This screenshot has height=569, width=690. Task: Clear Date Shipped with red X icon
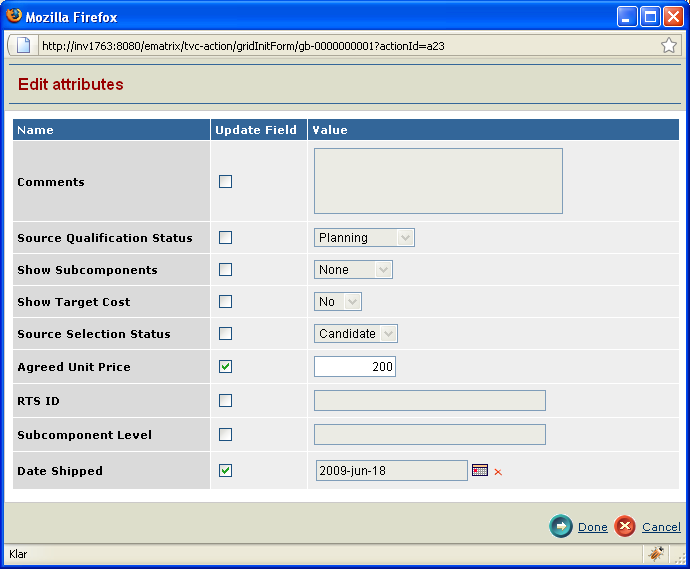pos(498,472)
